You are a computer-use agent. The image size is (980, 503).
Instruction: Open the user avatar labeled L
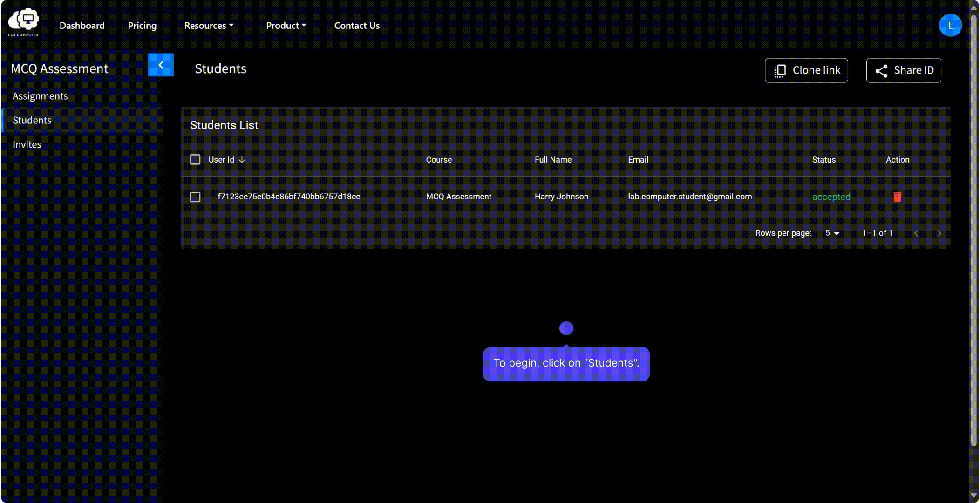[950, 25]
